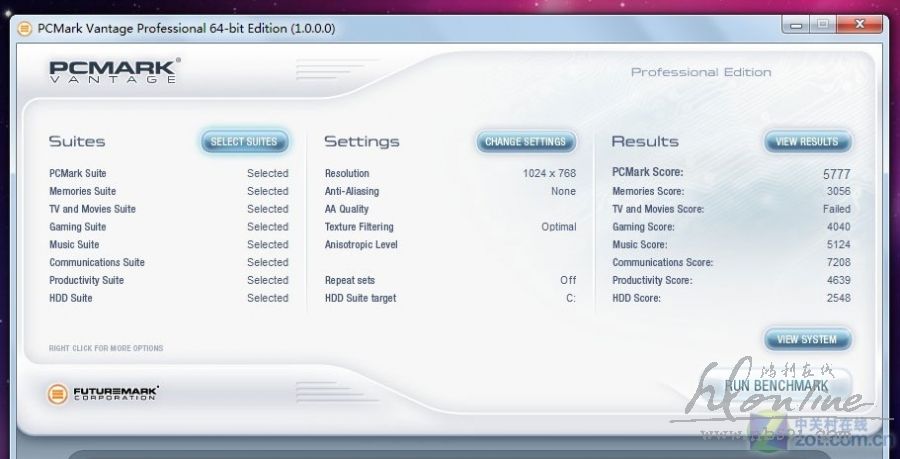Close the PCMark Vantage window

point(859,25)
